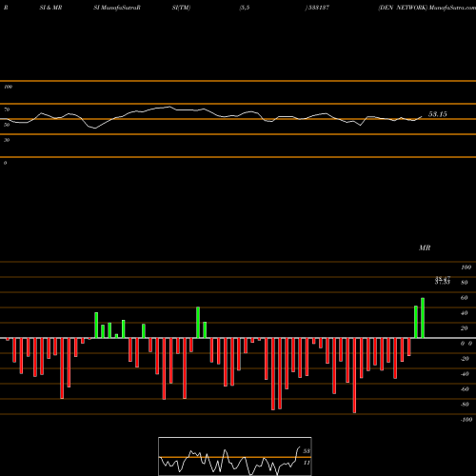Viewport: 476px width, 476px height.
Task: Click the '11' label in mini chart
Action: click(307, 463)
